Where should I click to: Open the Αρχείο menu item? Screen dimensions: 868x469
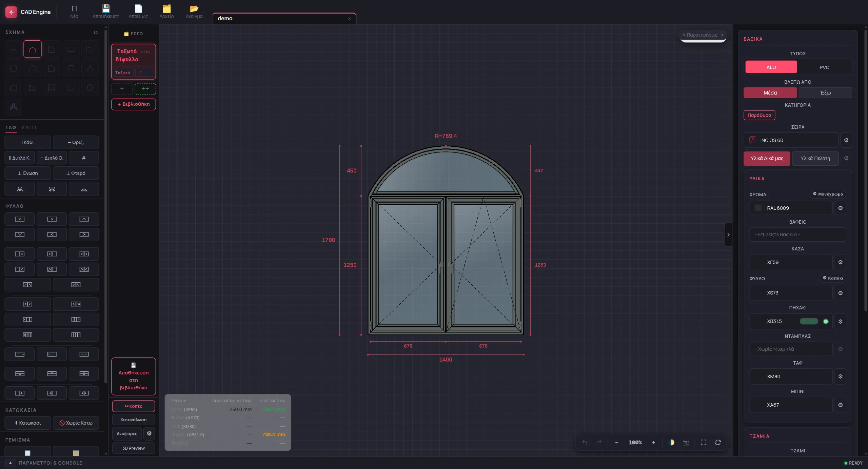click(x=166, y=12)
